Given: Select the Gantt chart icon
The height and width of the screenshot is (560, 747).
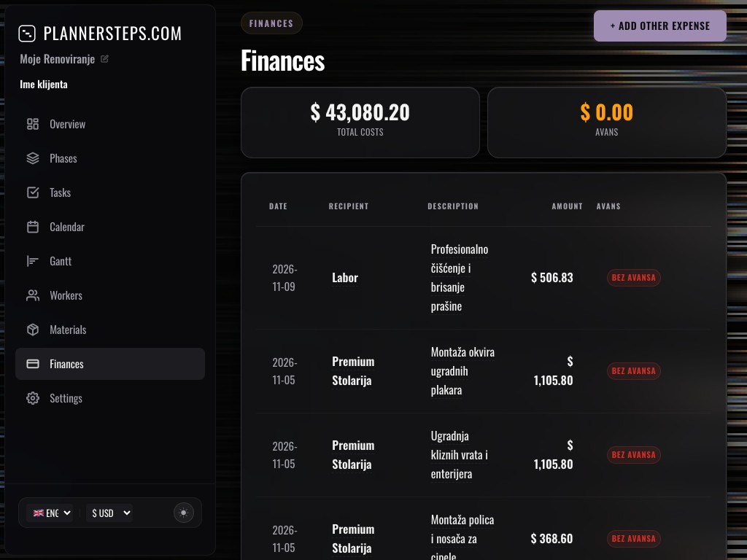Looking at the screenshot, I should point(33,261).
